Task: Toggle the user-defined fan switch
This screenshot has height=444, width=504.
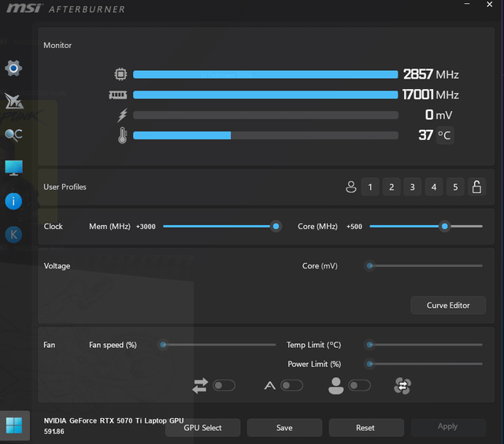Action: 360,386
